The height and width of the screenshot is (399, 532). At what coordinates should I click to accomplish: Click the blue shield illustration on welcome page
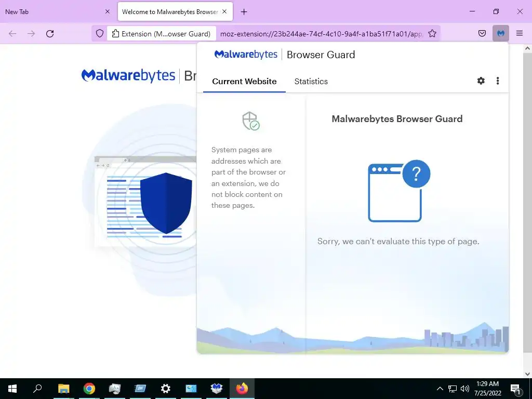coord(166,203)
